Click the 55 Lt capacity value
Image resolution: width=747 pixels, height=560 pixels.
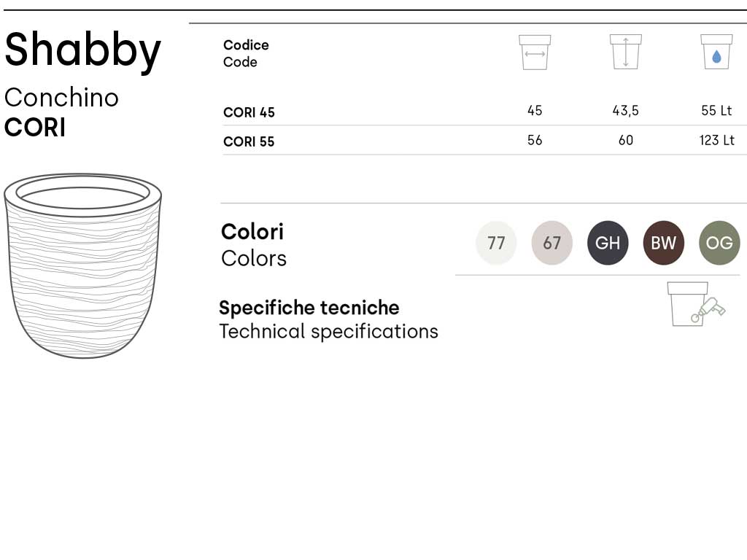[716, 111]
